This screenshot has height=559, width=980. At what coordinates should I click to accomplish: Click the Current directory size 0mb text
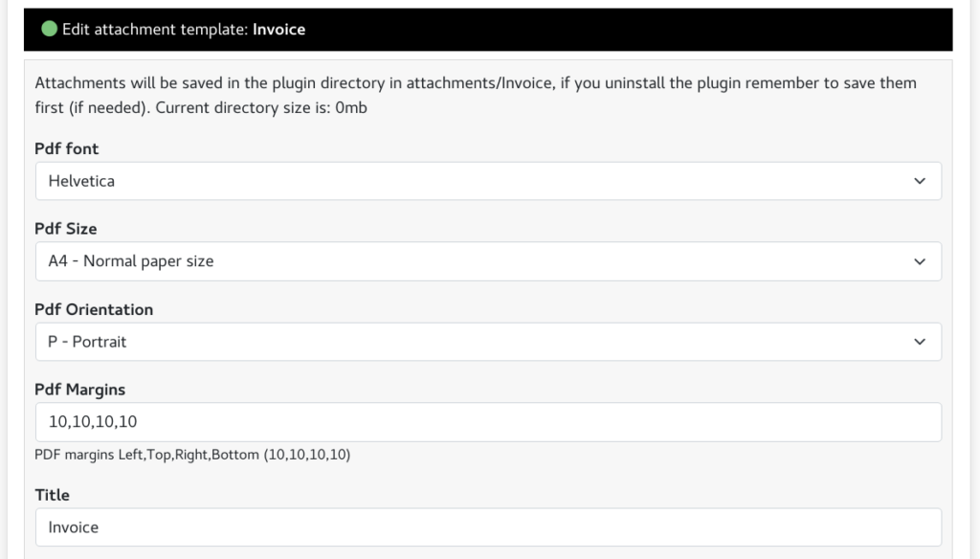click(x=261, y=107)
